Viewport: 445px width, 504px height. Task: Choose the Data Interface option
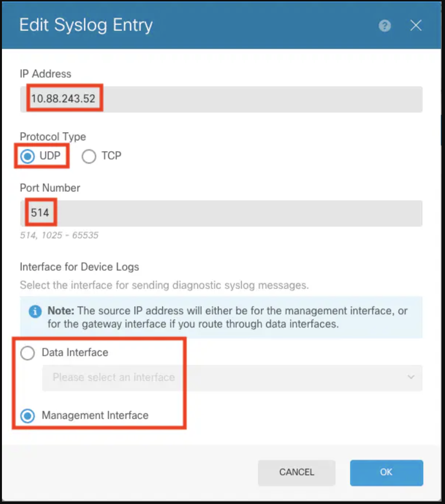(x=28, y=353)
